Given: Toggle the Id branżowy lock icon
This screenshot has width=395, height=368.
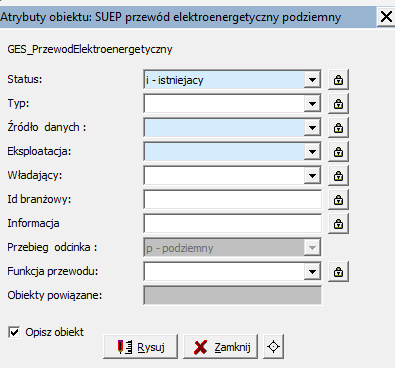Looking at the screenshot, I should [x=338, y=200].
